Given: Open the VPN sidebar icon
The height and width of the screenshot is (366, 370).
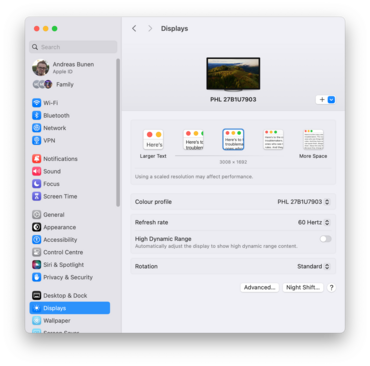Looking at the screenshot, I should point(36,140).
